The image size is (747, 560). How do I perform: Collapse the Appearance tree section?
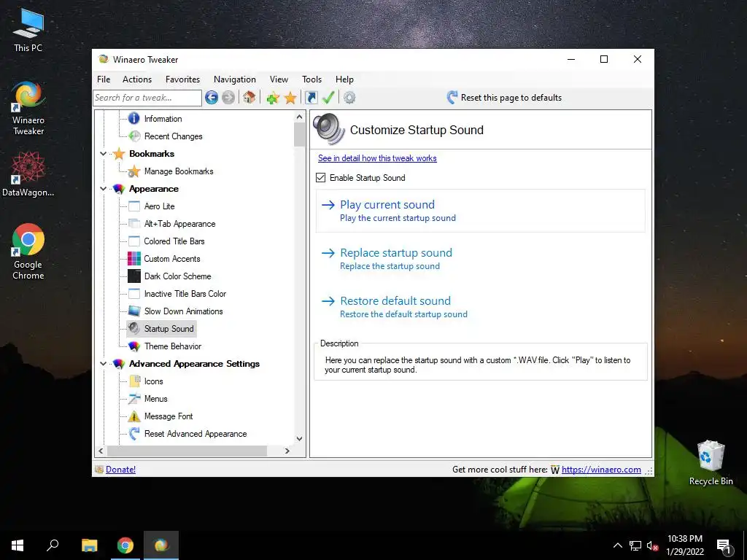point(104,189)
